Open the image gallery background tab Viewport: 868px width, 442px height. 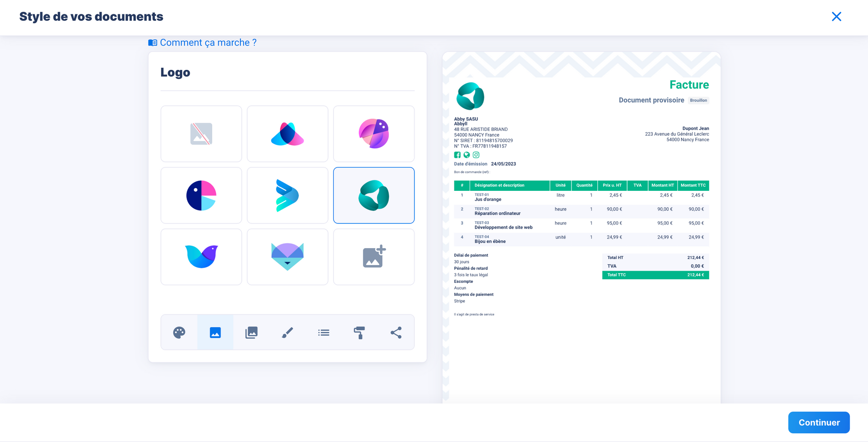[251, 333]
